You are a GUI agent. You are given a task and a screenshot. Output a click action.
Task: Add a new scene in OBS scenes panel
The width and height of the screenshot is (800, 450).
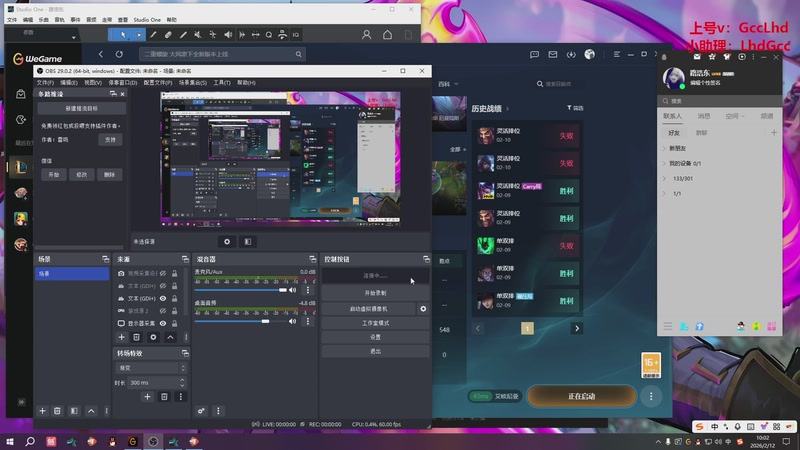42,411
